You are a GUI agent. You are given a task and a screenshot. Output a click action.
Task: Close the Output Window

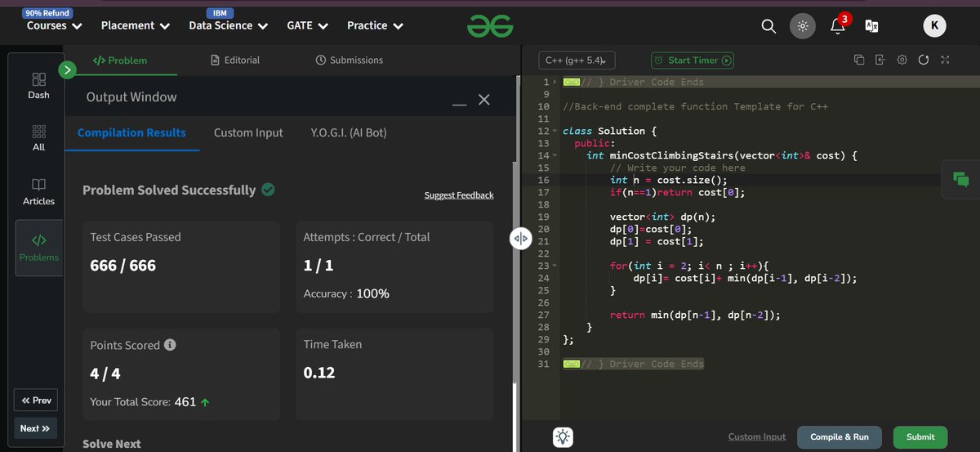(x=484, y=99)
